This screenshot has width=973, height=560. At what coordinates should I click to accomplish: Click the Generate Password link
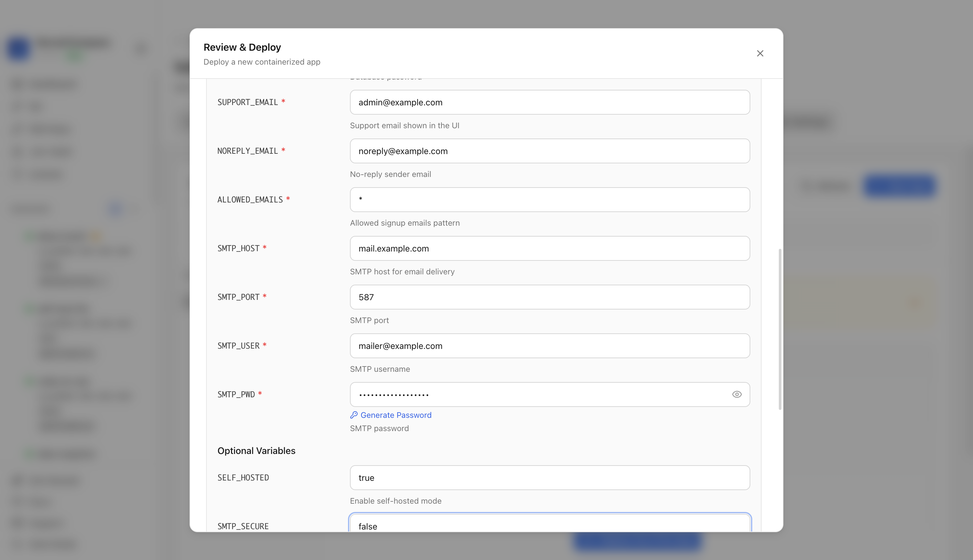[396, 415]
